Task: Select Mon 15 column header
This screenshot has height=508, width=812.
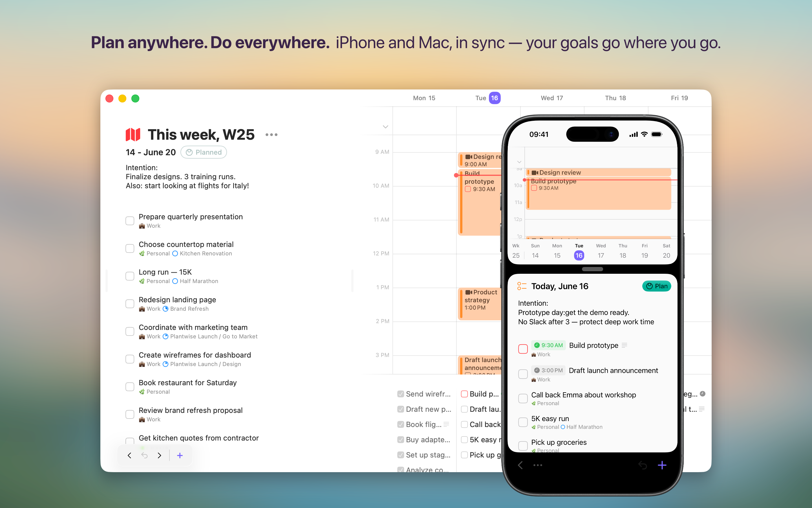Action: pos(424,98)
